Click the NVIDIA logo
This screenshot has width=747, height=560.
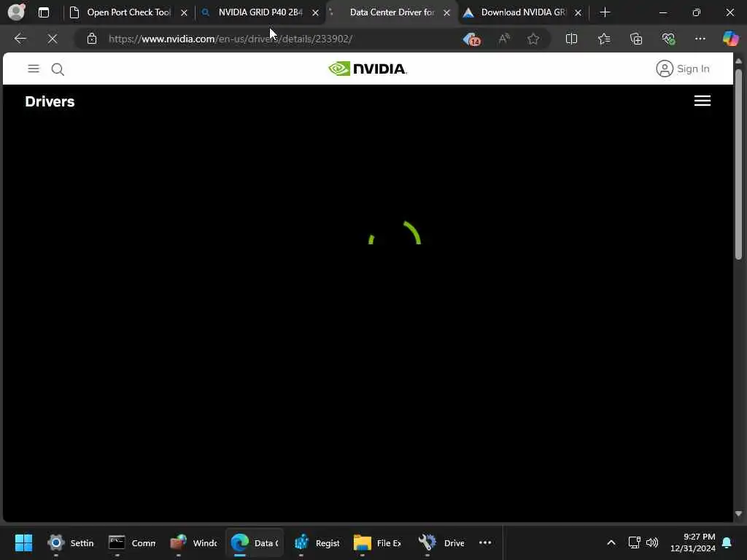(368, 69)
